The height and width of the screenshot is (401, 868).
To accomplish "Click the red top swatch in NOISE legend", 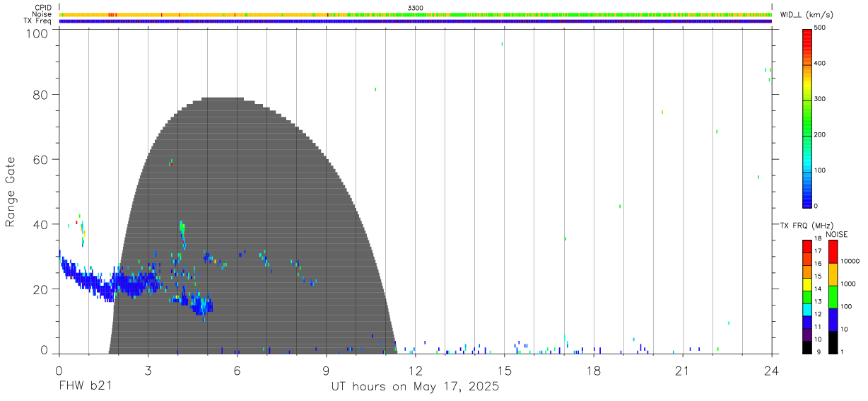I will click(833, 252).
